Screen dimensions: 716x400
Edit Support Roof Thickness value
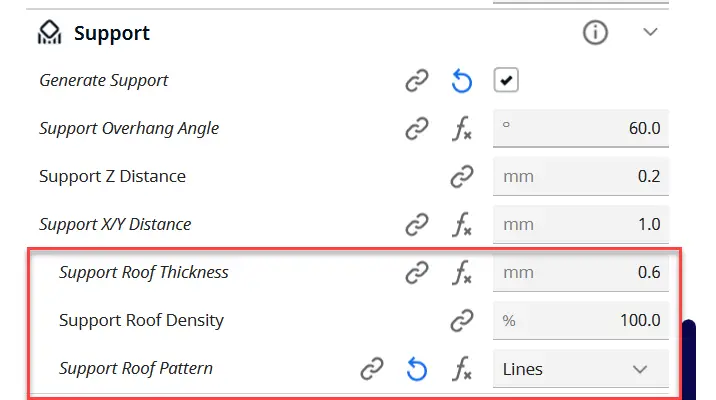581,272
